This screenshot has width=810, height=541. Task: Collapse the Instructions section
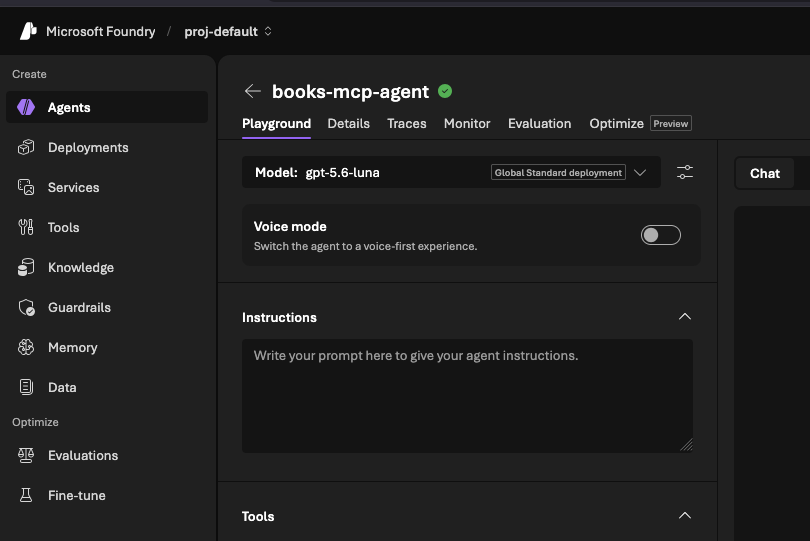[685, 317]
